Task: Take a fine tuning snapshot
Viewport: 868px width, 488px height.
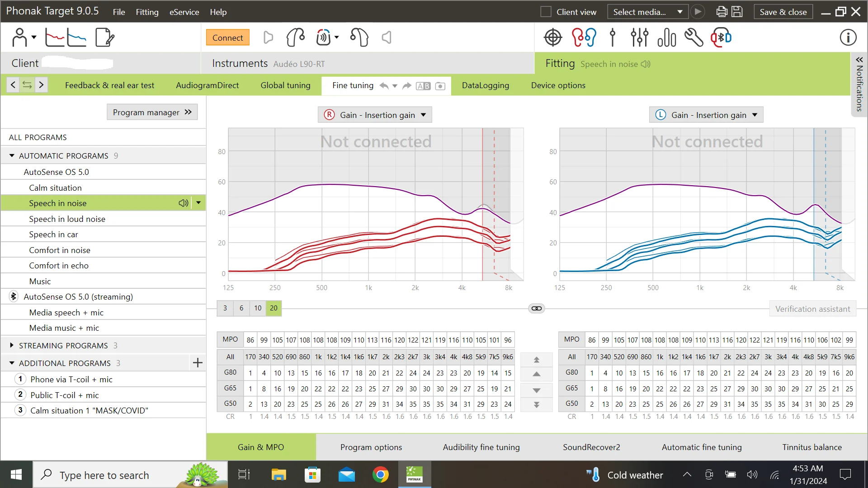Action: 440,86
